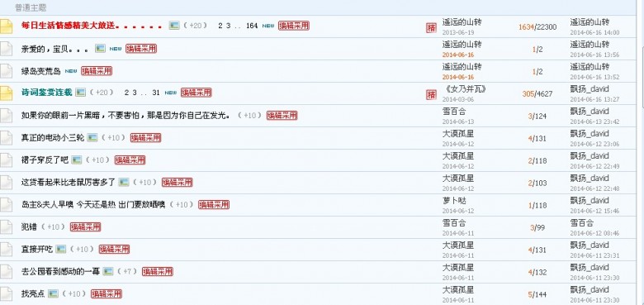Image resolution: width=644 pixels, height=305 pixels.
Task: Click NEW badge next to 亲爱的，宝贝
Action: pos(116,49)
